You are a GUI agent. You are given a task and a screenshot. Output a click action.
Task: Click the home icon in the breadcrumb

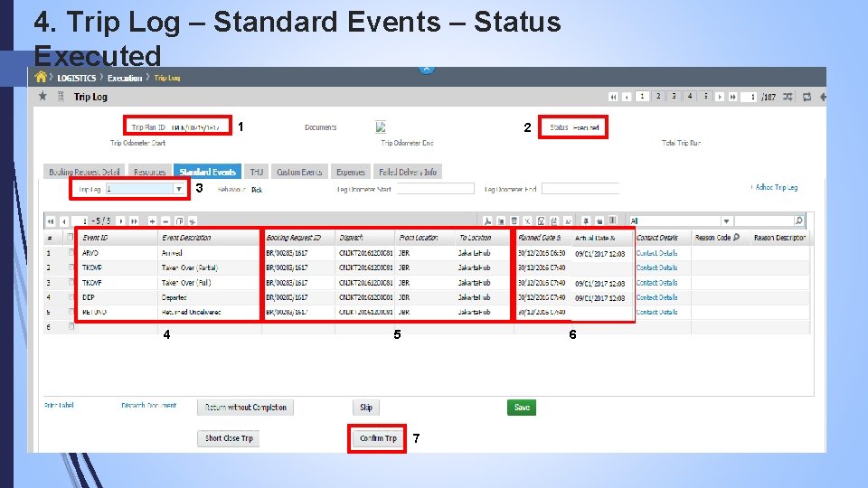pos(41,77)
